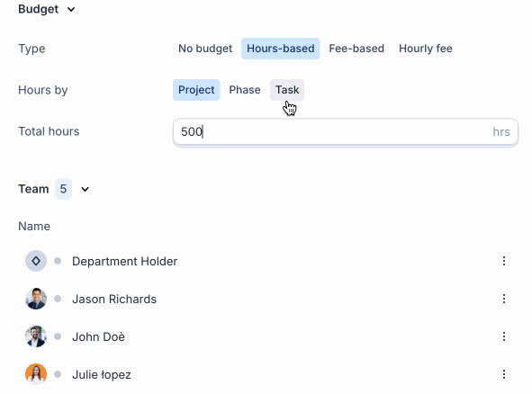Click the Hours by label
This screenshot has width=532, height=394.
pyautogui.click(x=43, y=90)
